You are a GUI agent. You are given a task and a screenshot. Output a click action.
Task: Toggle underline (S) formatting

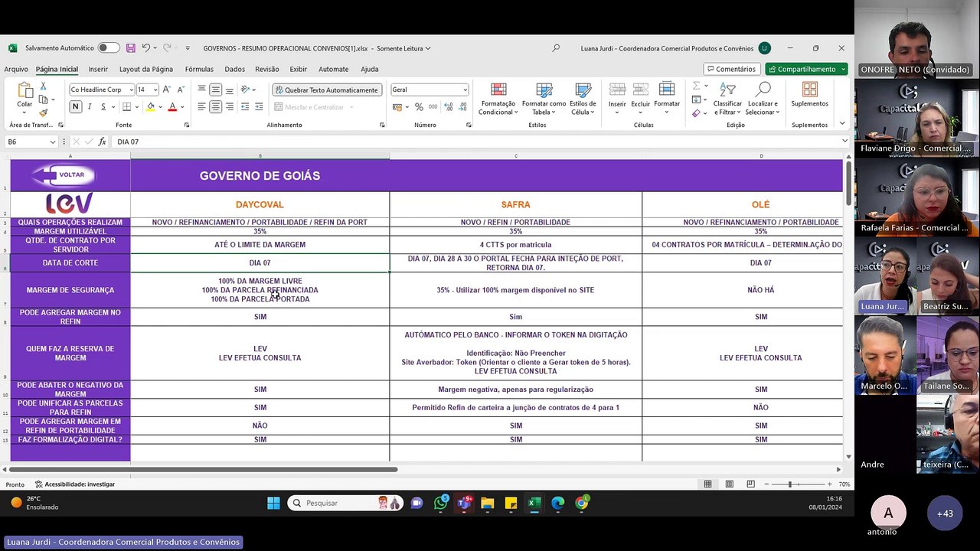click(102, 107)
